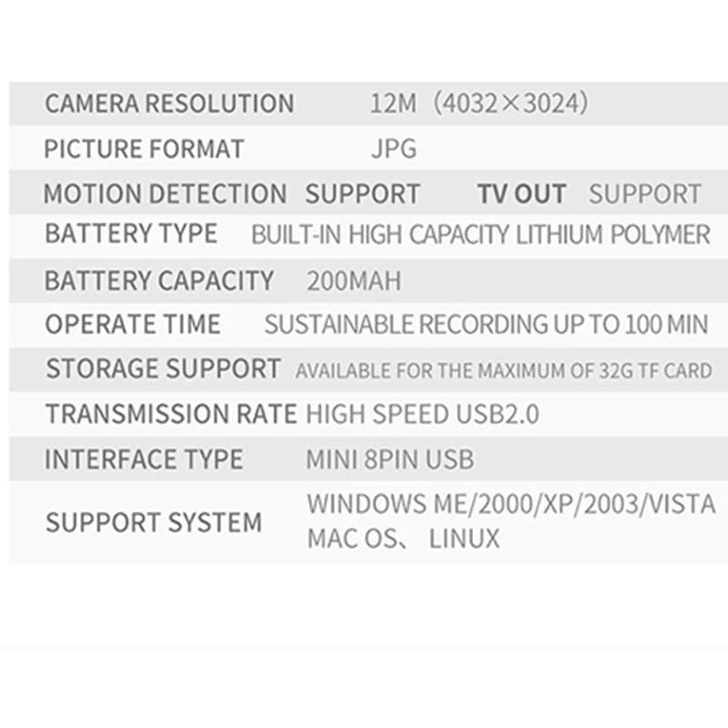Image resolution: width=728 pixels, height=728 pixels.
Task: Click HIGH SPEED USB2.0 transmission value
Action: 422,414
